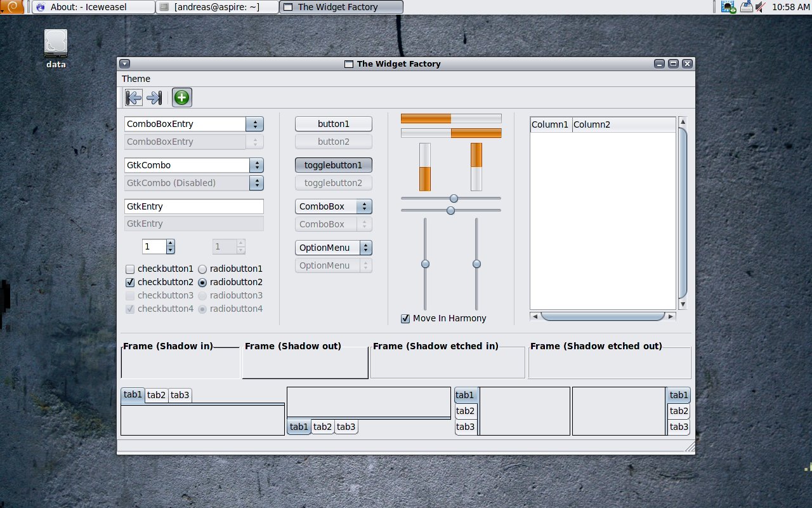
Task: Click the green plus toolbar icon
Action: pyautogui.click(x=181, y=97)
